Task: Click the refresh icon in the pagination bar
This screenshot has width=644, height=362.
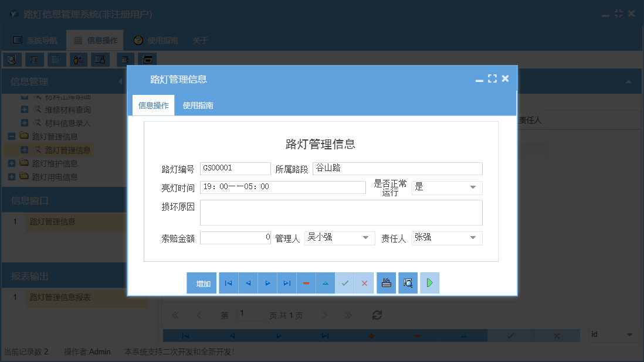Action: point(377,315)
